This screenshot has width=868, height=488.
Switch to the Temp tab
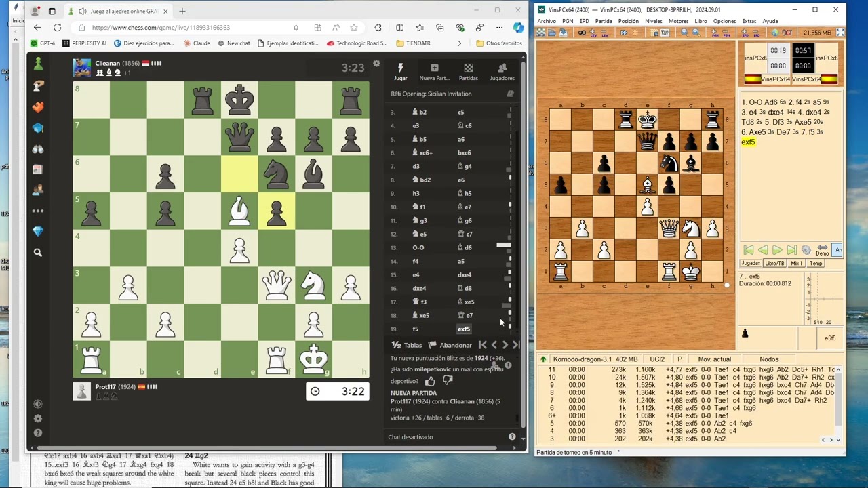pyautogui.click(x=816, y=263)
